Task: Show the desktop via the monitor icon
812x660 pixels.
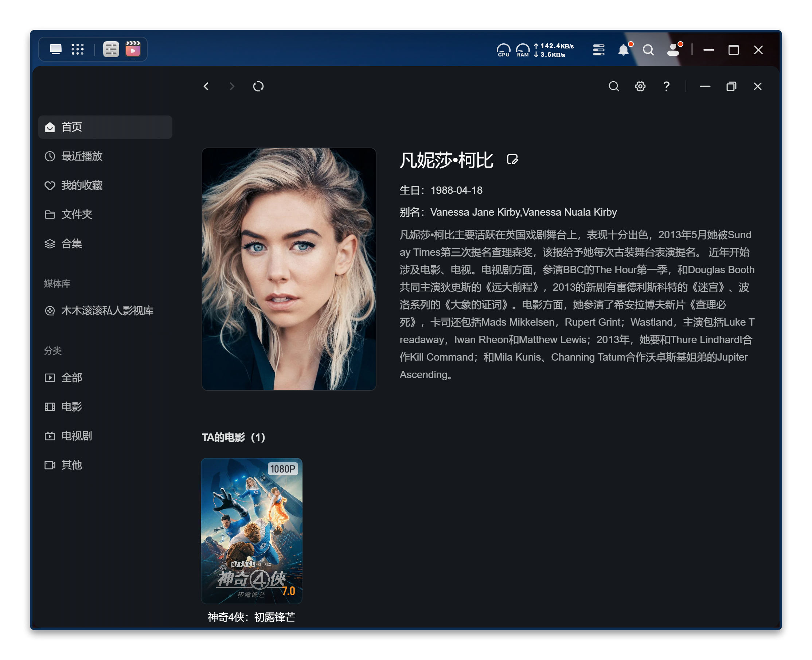Action: tap(55, 49)
